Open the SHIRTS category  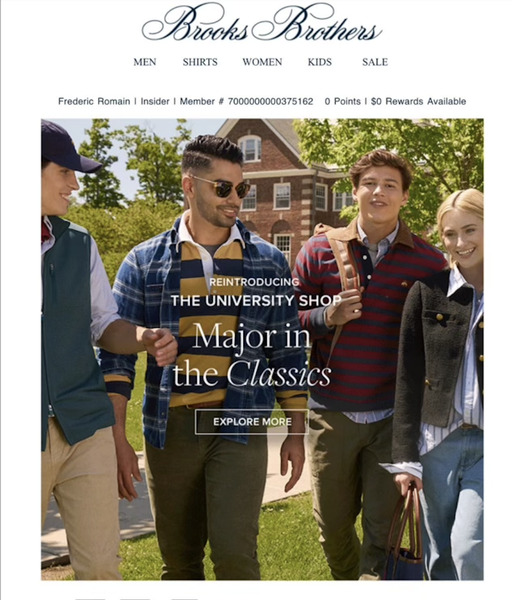(200, 62)
